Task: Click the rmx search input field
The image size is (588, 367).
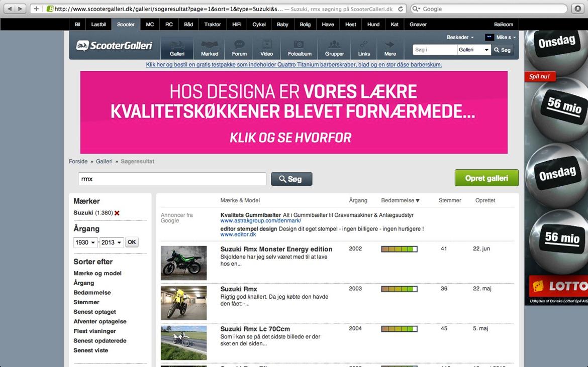Action: [172, 179]
